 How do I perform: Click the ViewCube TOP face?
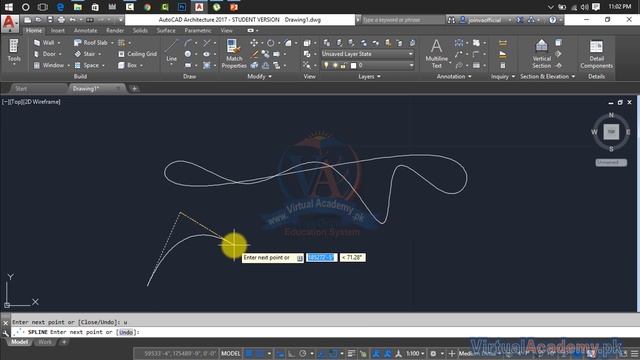[611, 132]
